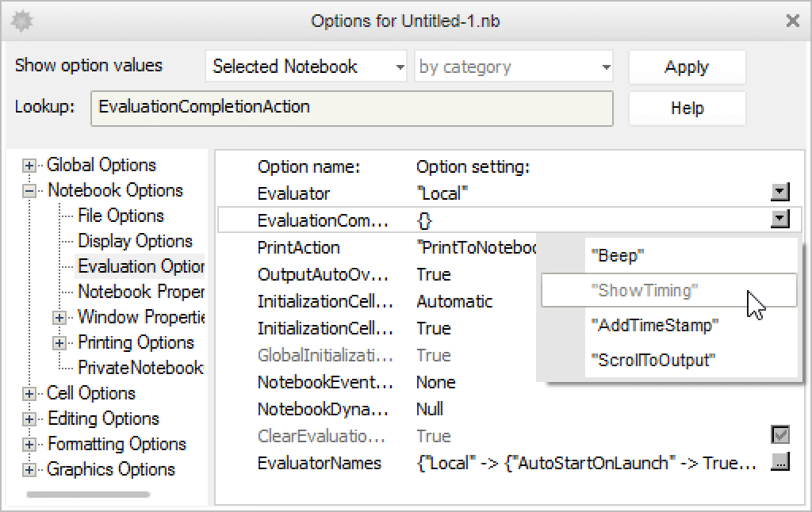Image resolution: width=812 pixels, height=512 pixels.
Task: Select File Options in the tree
Action: coord(121,216)
